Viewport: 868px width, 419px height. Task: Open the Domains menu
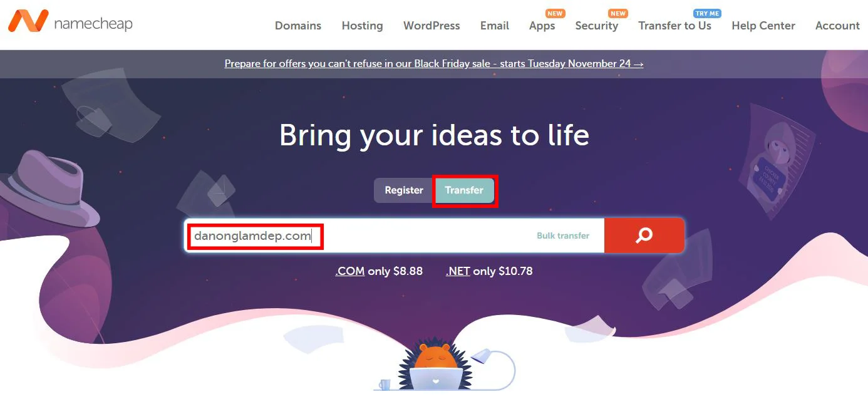pos(297,26)
